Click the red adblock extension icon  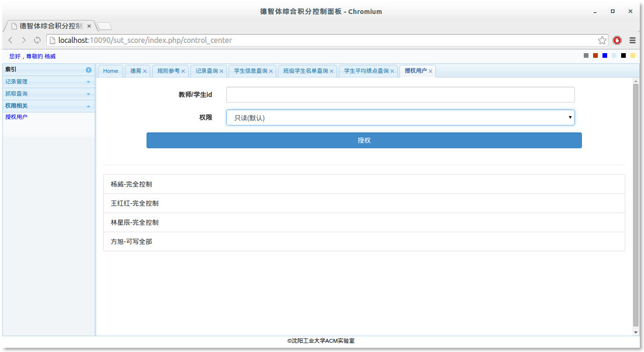click(x=617, y=40)
